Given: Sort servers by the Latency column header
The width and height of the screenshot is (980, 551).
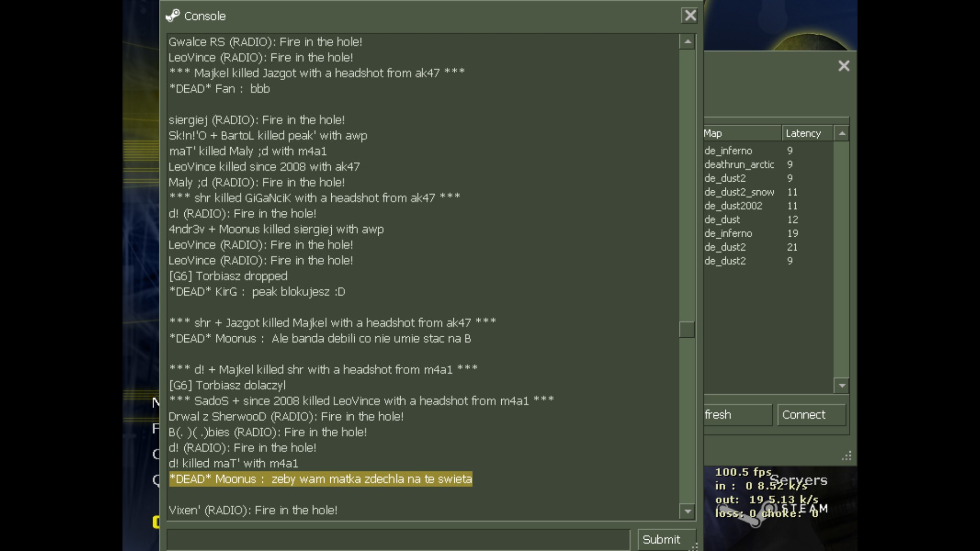Looking at the screenshot, I should coord(806,134).
